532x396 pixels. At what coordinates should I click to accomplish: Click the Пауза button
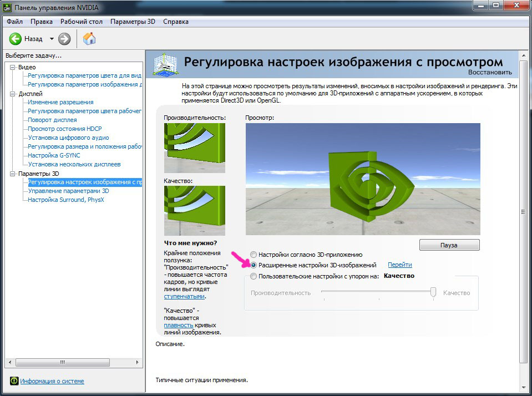449,245
